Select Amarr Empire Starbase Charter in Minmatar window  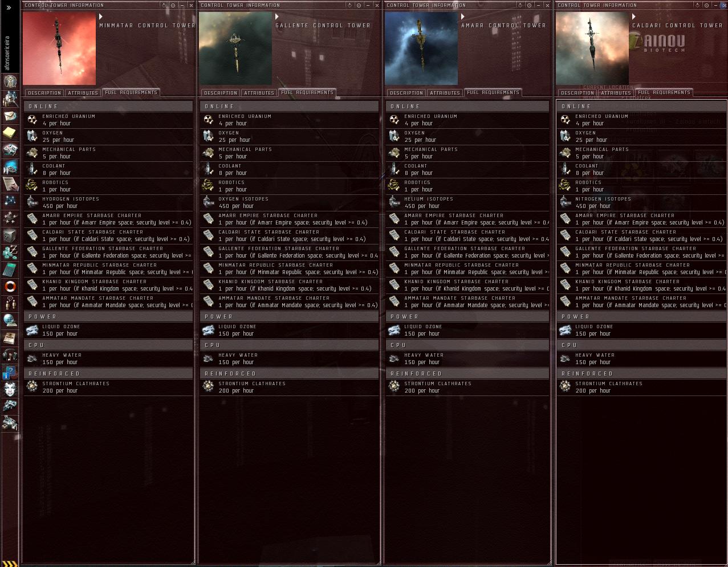tap(108, 219)
